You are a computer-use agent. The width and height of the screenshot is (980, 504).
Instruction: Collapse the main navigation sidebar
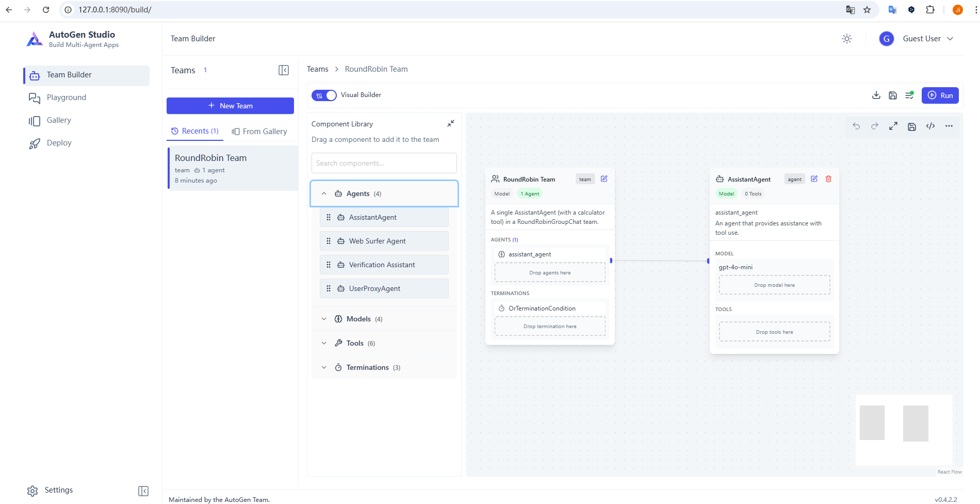point(143,491)
